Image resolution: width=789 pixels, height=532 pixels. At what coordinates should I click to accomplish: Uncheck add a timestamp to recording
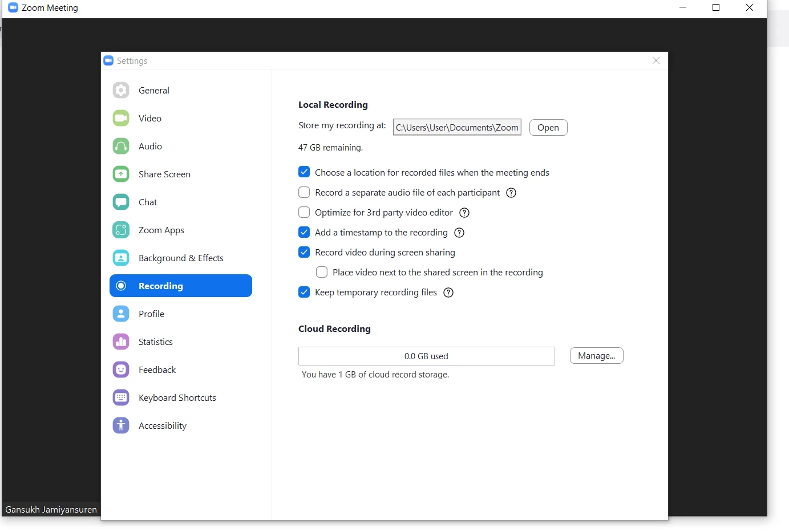tap(304, 232)
